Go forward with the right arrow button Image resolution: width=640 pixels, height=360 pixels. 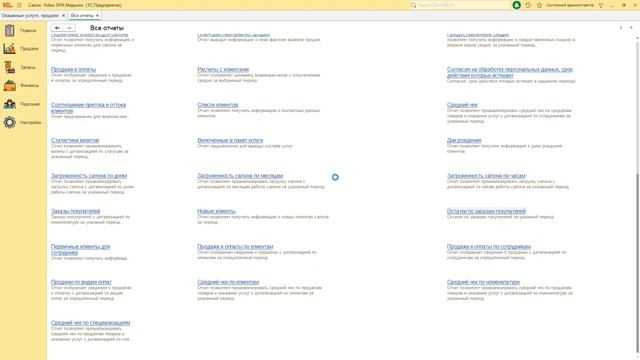69,28
